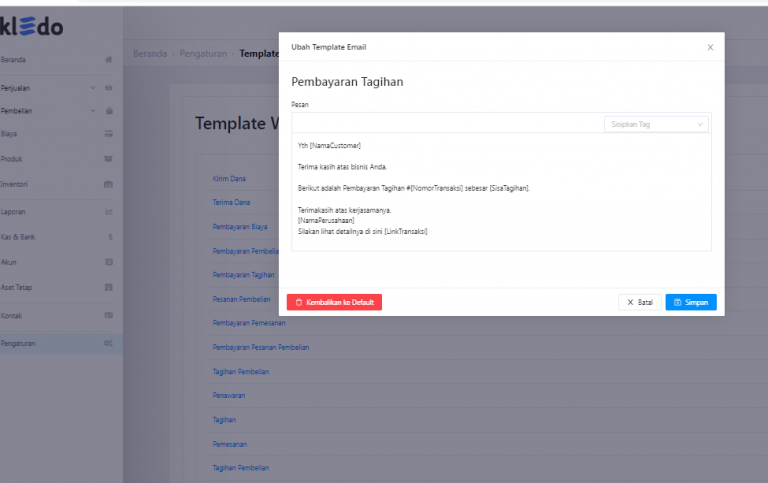Click the Biaya icon in sidebar
768x483 pixels.
[x=108, y=133]
